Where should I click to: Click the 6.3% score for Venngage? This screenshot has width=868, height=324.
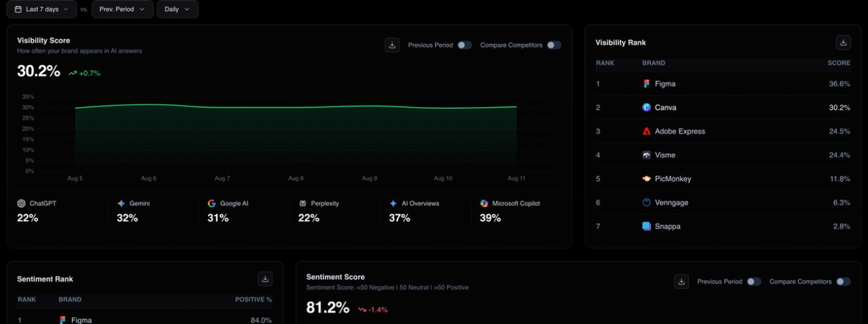click(x=842, y=203)
